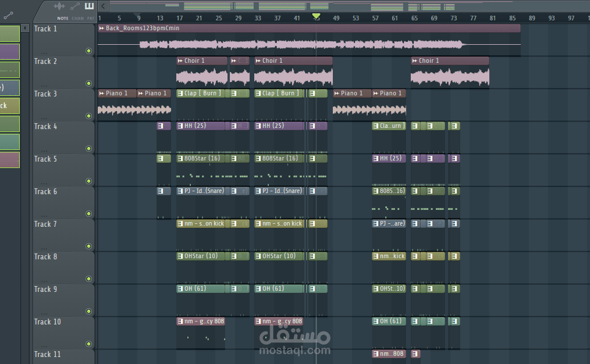The width and height of the screenshot is (590, 364).
Task: Click bar 57 on the timeline ruler
Action: tap(375, 18)
